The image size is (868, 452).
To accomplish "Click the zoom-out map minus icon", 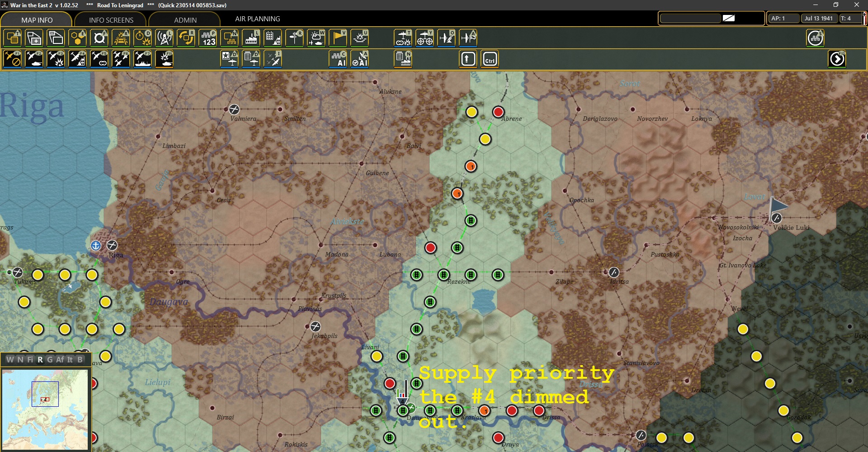I will (56, 38).
